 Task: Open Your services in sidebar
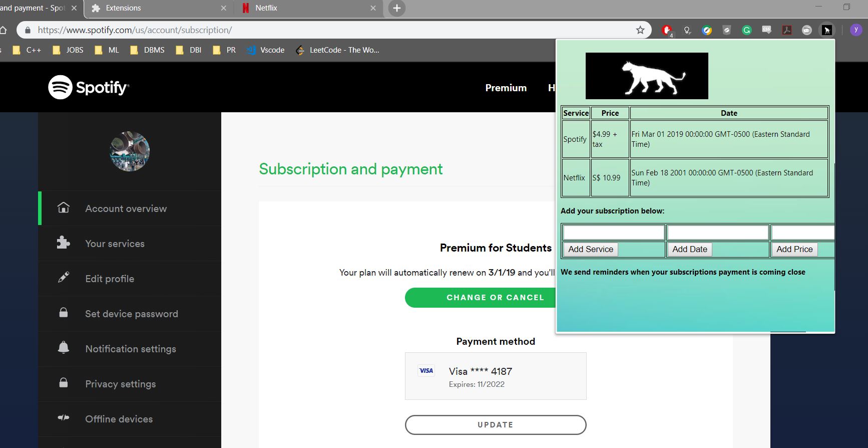tap(130, 244)
